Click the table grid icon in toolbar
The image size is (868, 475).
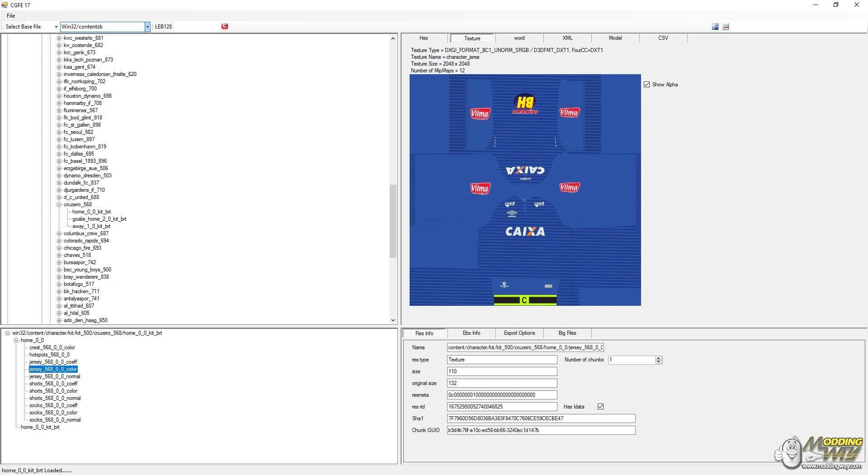point(726,27)
